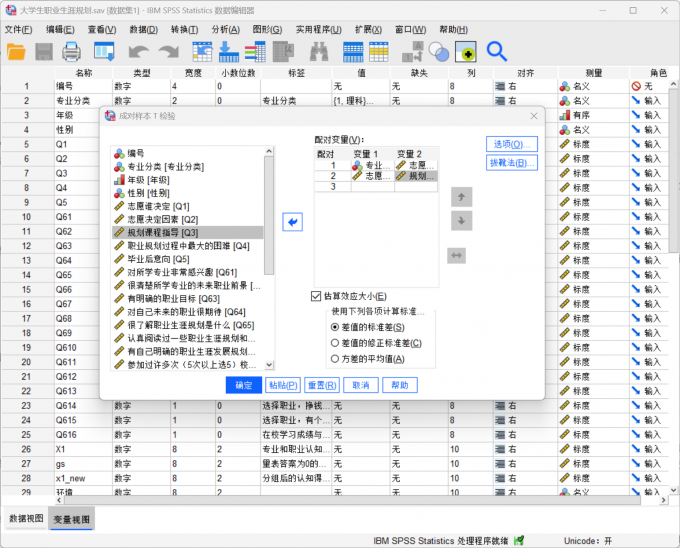
Task: Select pair 2 variable 2 cell 规划
Action: tap(416, 176)
